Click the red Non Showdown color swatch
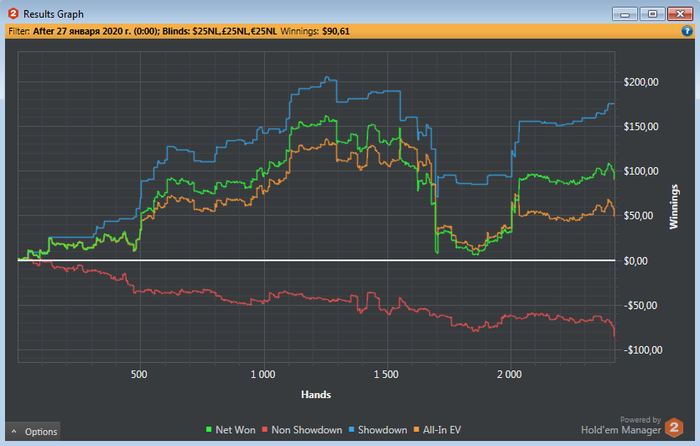The width and height of the screenshot is (700, 446). [264, 429]
